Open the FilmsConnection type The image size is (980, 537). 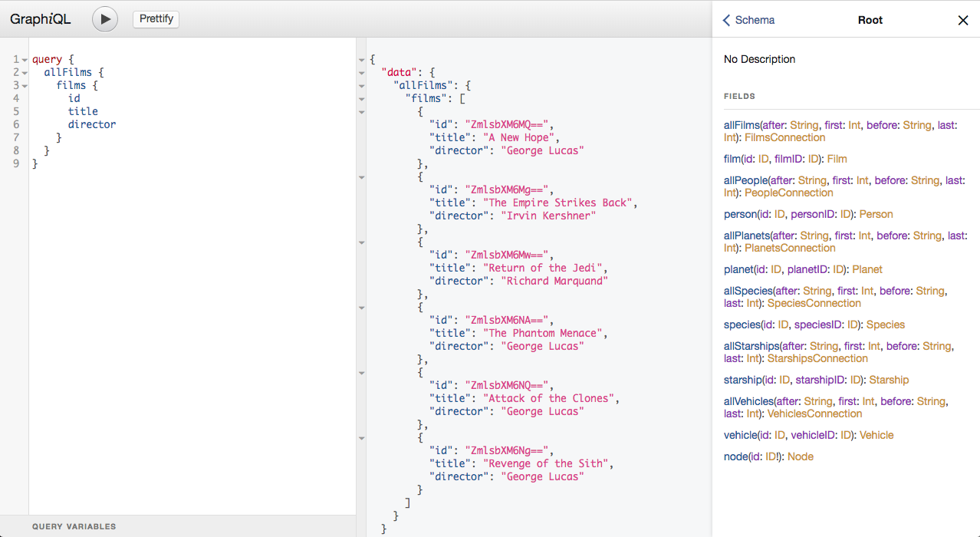(785, 137)
